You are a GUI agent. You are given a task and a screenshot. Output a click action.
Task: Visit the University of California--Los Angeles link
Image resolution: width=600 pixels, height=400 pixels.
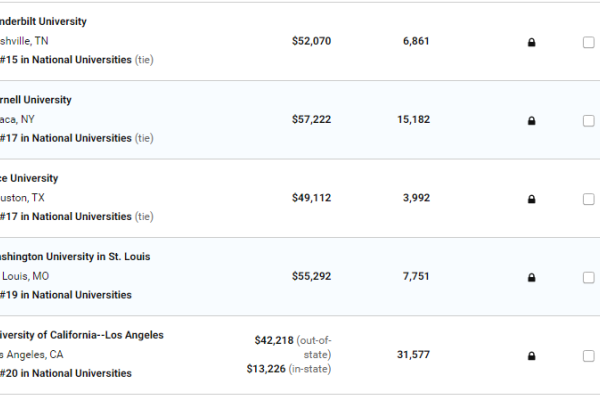[x=82, y=335]
